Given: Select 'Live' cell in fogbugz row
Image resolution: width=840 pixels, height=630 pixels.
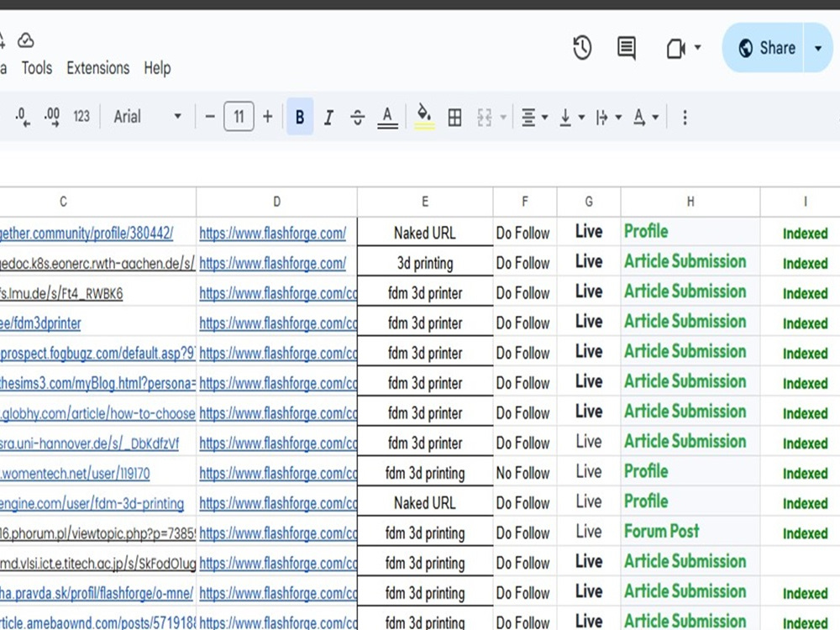Looking at the screenshot, I should [x=589, y=351].
